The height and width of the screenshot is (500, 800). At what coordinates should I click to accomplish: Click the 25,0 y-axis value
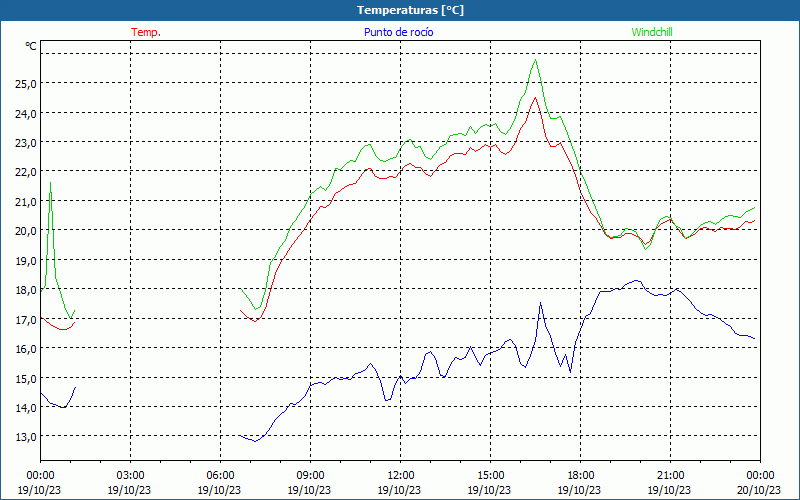click(x=26, y=84)
